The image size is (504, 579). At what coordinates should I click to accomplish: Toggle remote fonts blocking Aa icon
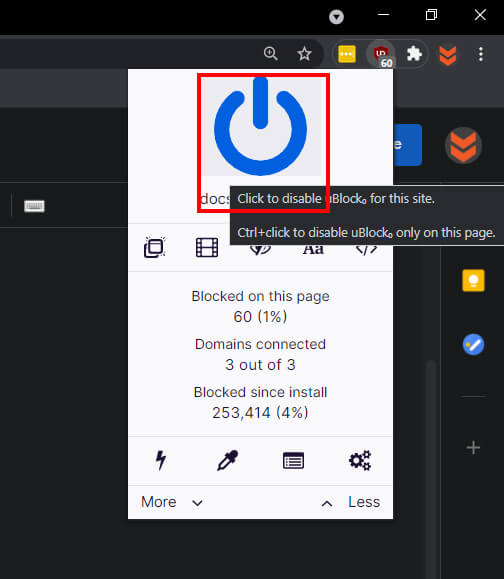[313, 249]
